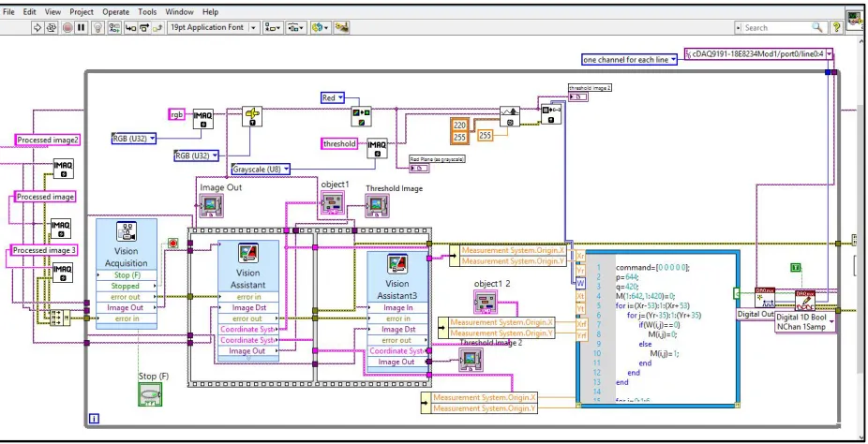The height and width of the screenshot is (444, 868).
Task: Open the Align Objects dropdown
Action: [x=273, y=27]
